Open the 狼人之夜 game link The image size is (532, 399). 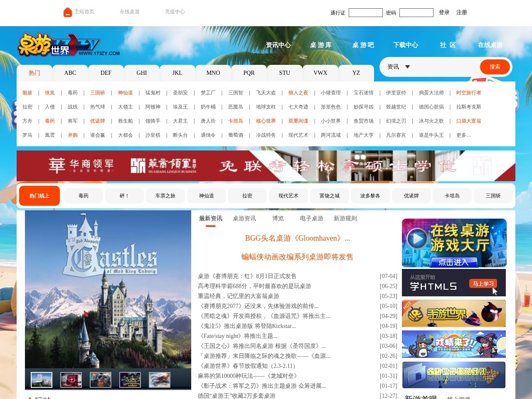pos(298,93)
